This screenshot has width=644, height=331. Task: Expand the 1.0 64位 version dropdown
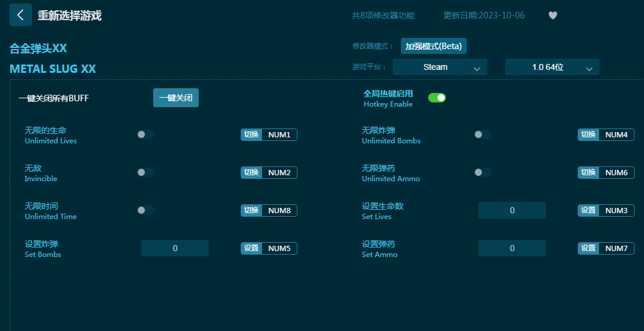[x=552, y=67]
